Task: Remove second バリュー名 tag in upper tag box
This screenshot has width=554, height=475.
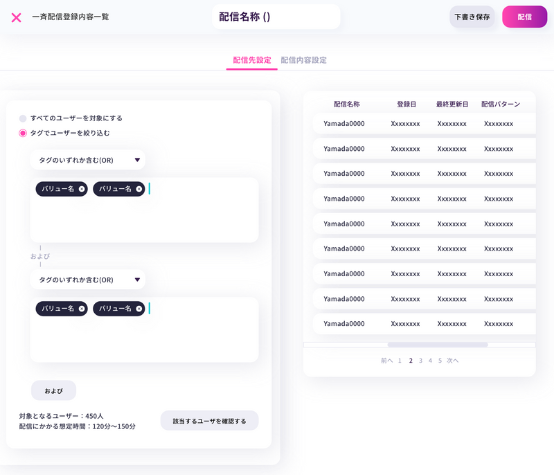Action: [139, 189]
